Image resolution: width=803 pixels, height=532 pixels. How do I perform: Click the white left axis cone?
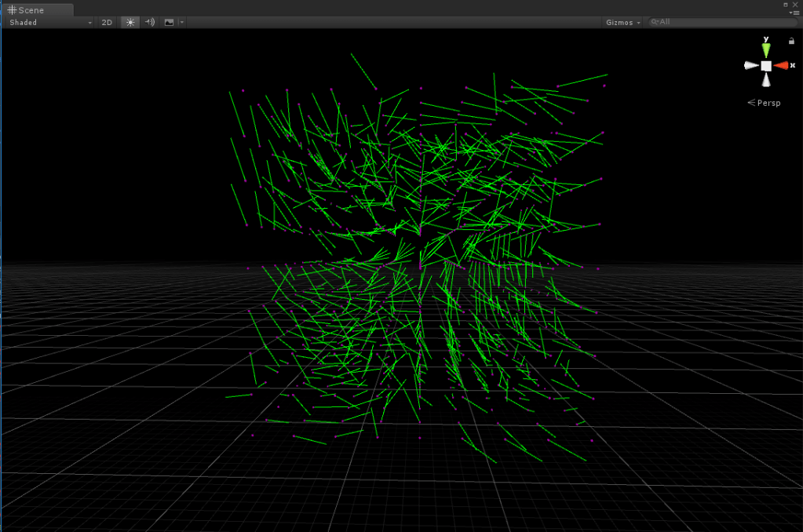click(750, 66)
